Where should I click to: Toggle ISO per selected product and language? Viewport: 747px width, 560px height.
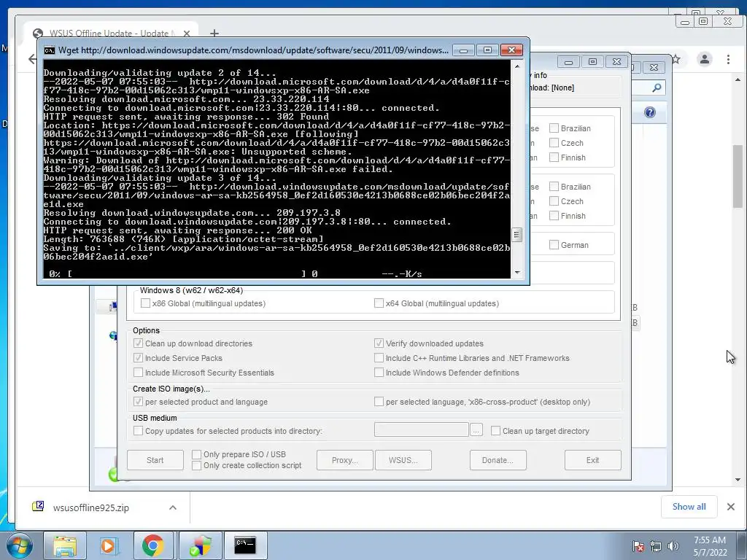click(138, 402)
